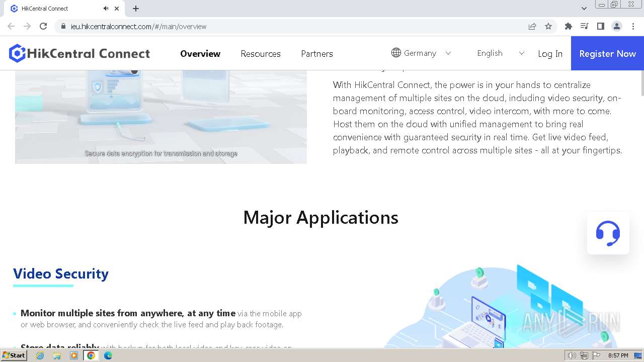Click the HikCentral Connect logo
Image resolution: width=644 pixels, height=362 pixels.
tap(79, 53)
